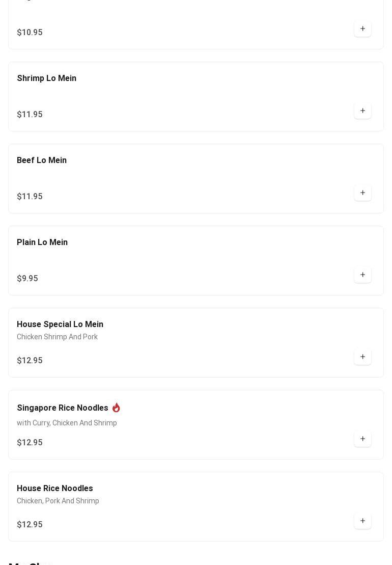The width and height of the screenshot is (392, 565).
Task: Click Chicken, Pork And Shrimp description
Action: click(x=58, y=501)
